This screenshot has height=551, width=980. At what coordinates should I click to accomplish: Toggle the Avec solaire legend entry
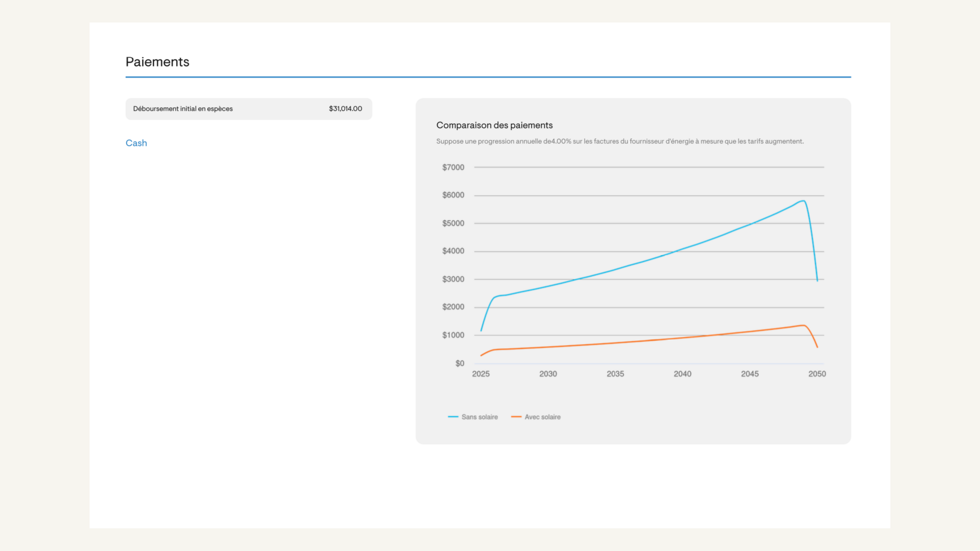coord(542,417)
